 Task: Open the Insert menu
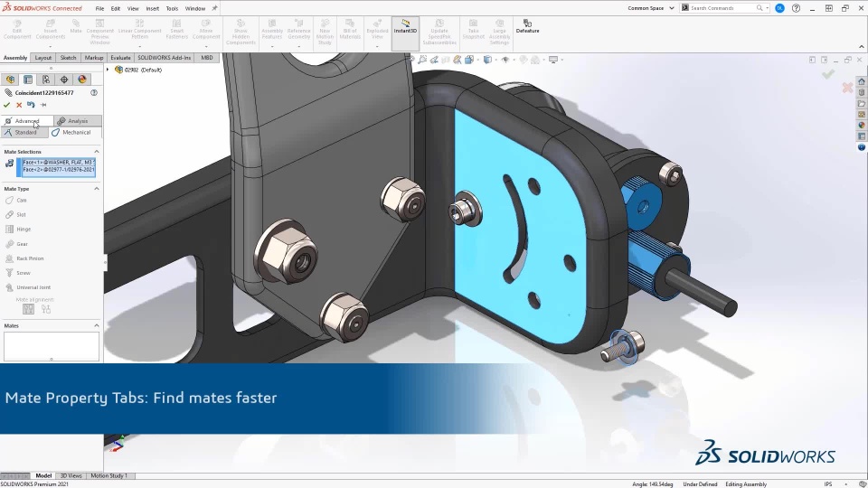tap(152, 9)
